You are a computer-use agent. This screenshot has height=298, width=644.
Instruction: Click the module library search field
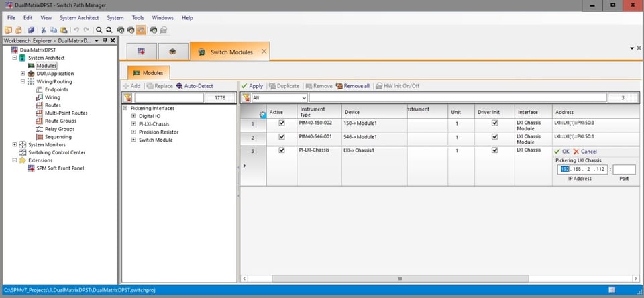click(169, 98)
